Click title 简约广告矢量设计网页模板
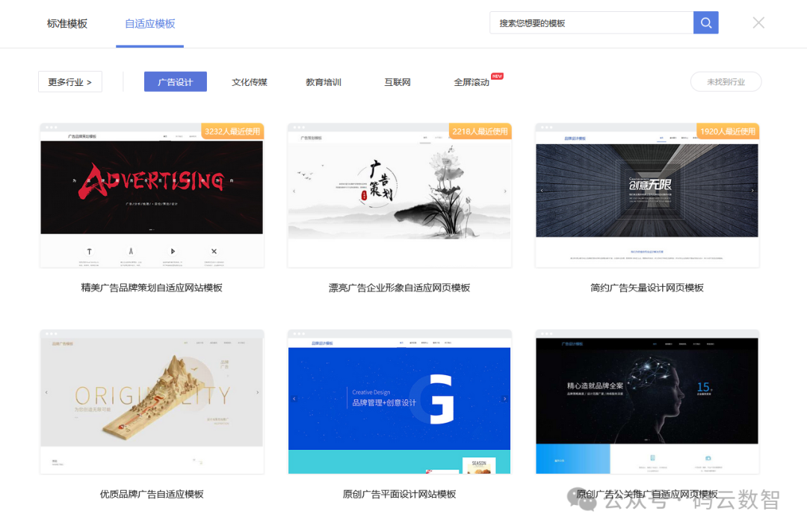This screenshot has width=807, height=532. [647, 288]
